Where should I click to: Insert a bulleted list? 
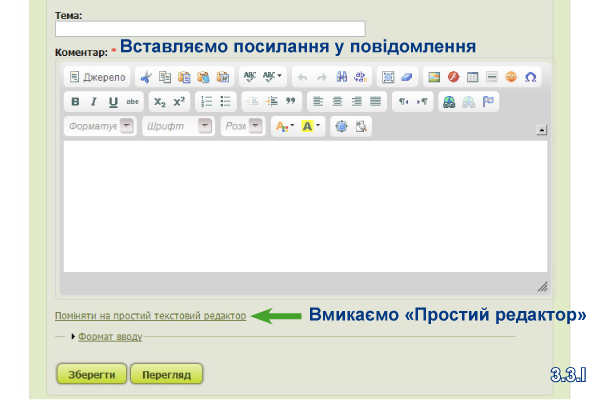click(x=226, y=102)
